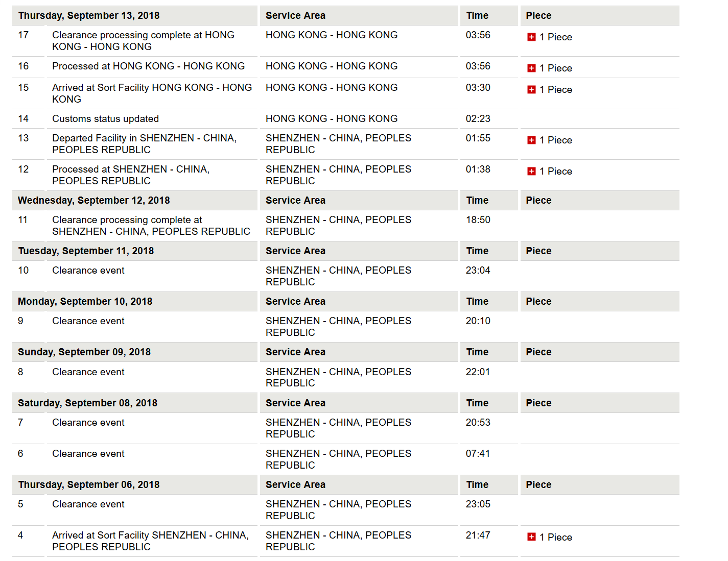Click the '1 Piece' label in row 4

556,538
